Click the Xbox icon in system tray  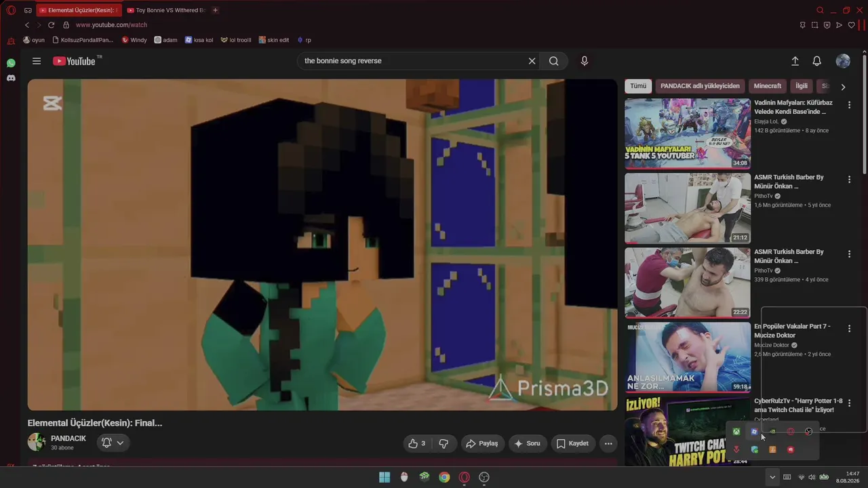(736, 432)
